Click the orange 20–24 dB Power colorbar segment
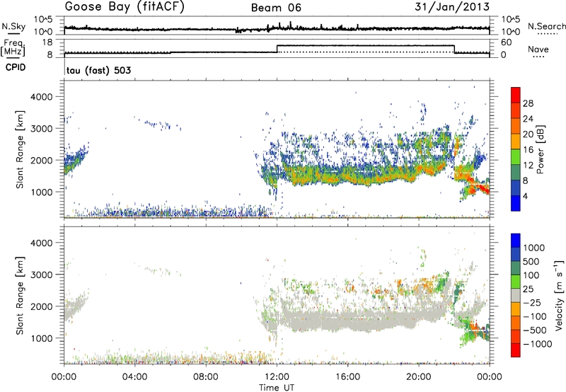Viewport: 566px width, 392px height. (516, 126)
